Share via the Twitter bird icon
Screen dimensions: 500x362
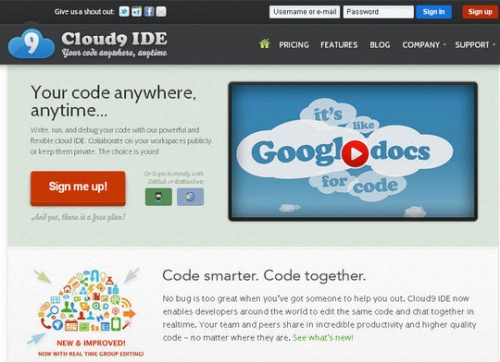coord(124,12)
